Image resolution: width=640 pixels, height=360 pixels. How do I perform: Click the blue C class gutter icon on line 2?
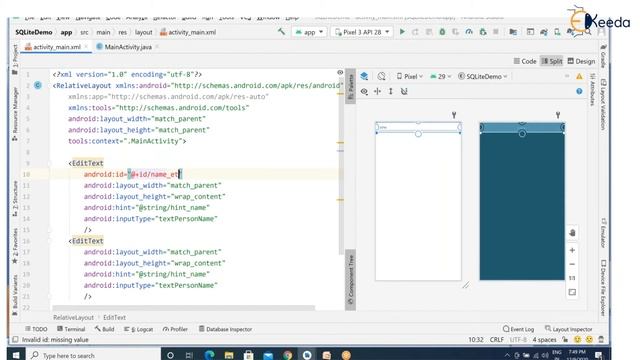(x=38, y=85)
